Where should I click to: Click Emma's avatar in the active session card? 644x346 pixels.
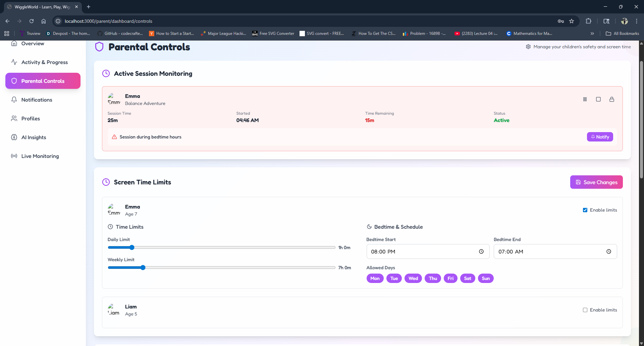(x=114, y=99)
